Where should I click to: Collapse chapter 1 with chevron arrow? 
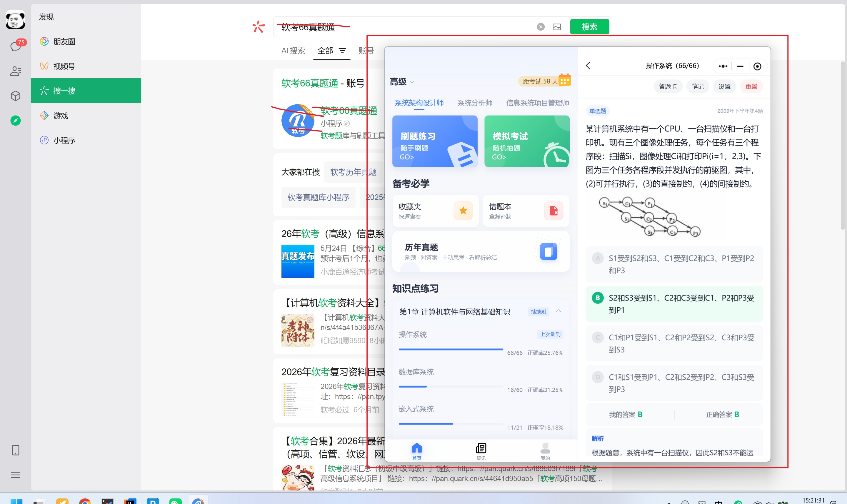coord(558,311)
